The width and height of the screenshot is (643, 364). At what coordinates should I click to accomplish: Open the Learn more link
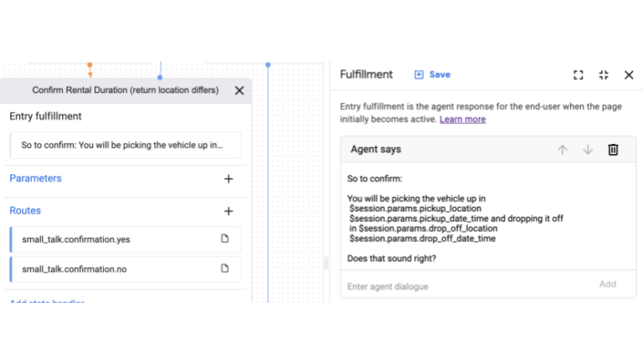pyautogui.click(x=462, y=120)
